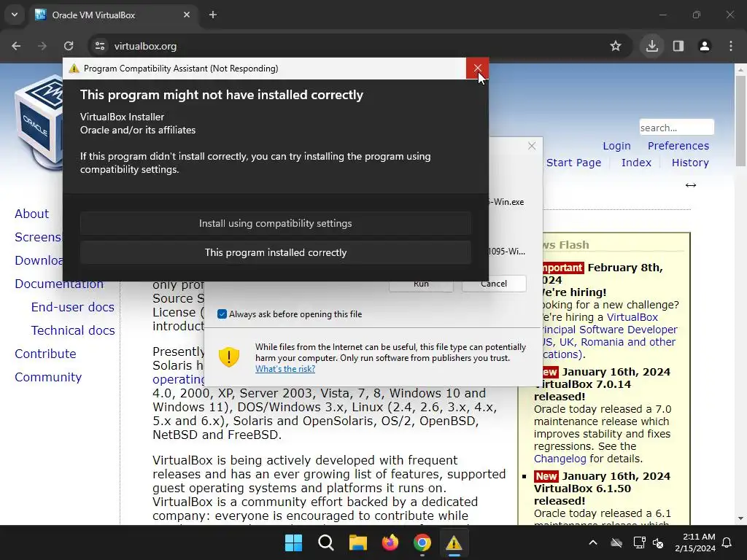Click the Chrome forward arrow

[42, 46]
